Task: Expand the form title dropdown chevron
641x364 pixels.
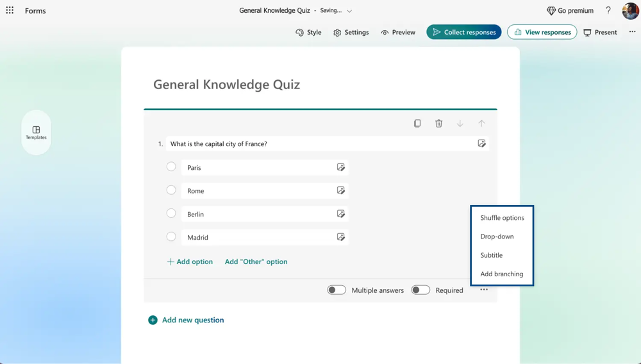Action: pyautogui.click(x=349, y=11)
